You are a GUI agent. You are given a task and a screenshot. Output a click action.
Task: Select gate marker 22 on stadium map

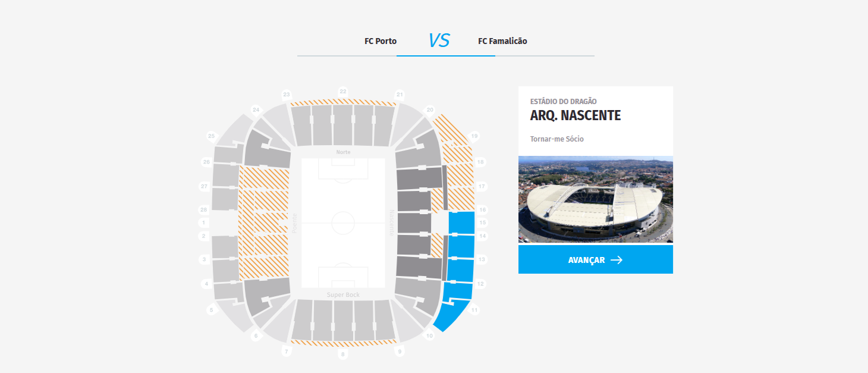(343, 92)
